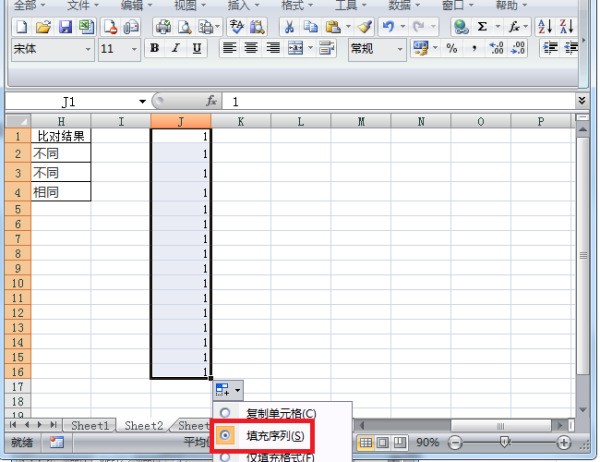Increase decimal places
Viewport: 600px width, 462px height.
click(496, 49)
